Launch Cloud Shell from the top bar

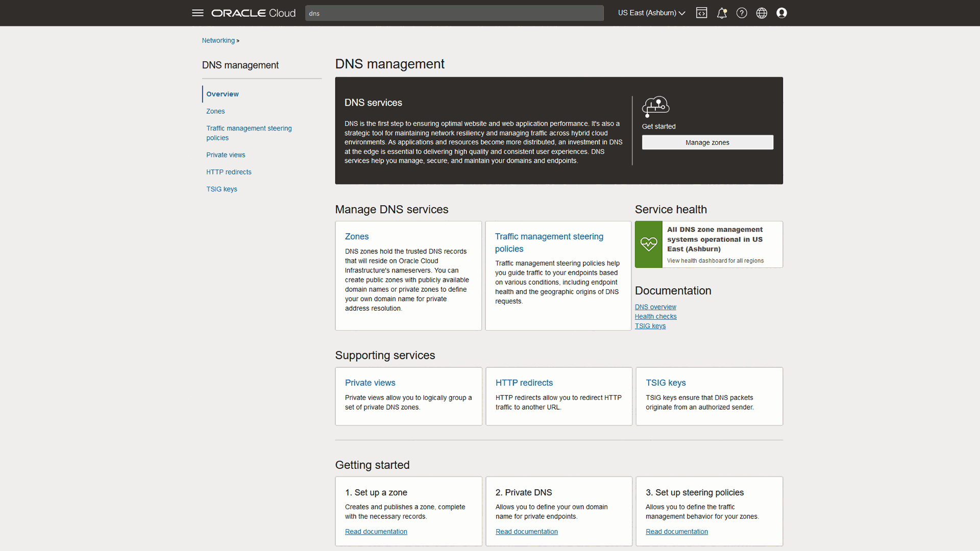(701, 13)
